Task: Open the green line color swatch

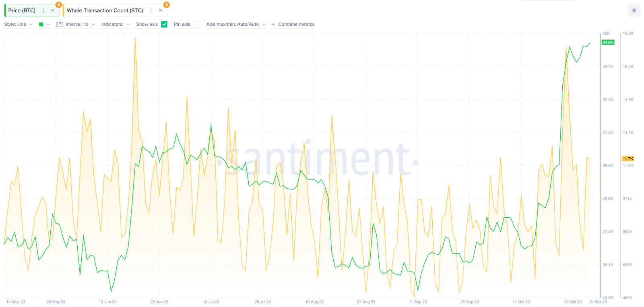Action: [41, 24]
